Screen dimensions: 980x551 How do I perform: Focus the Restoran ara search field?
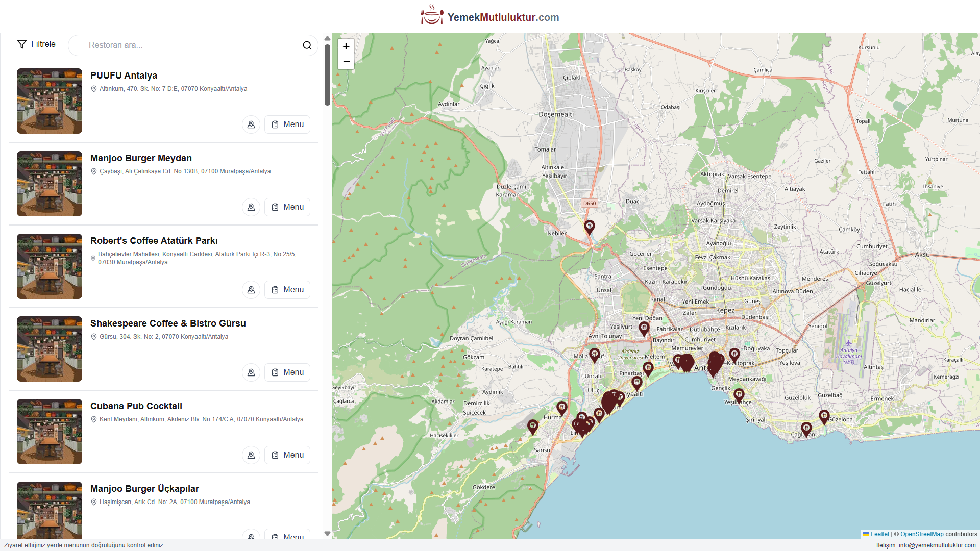189,45
